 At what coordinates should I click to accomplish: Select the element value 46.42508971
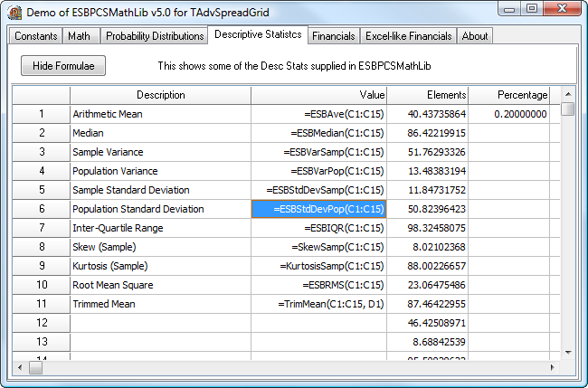pyautogui.click(x=428, y=323)
